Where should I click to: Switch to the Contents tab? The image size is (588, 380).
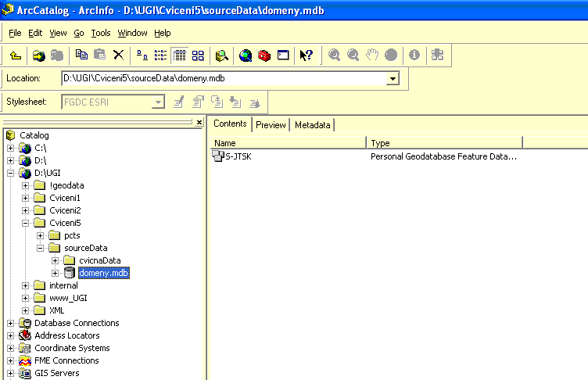tap(230, 124)
